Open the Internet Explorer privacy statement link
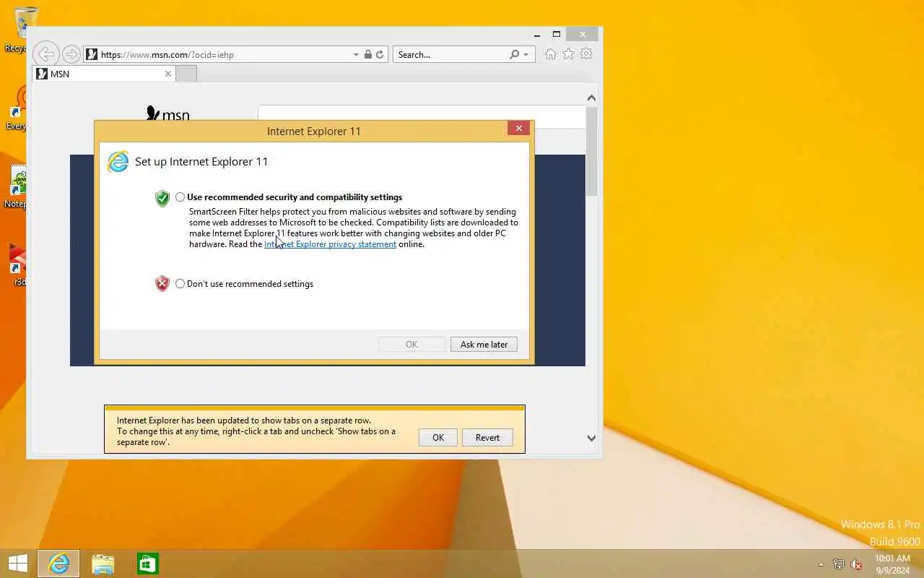The width and height of the screenshot is (924, 578). tap(330, 244)
